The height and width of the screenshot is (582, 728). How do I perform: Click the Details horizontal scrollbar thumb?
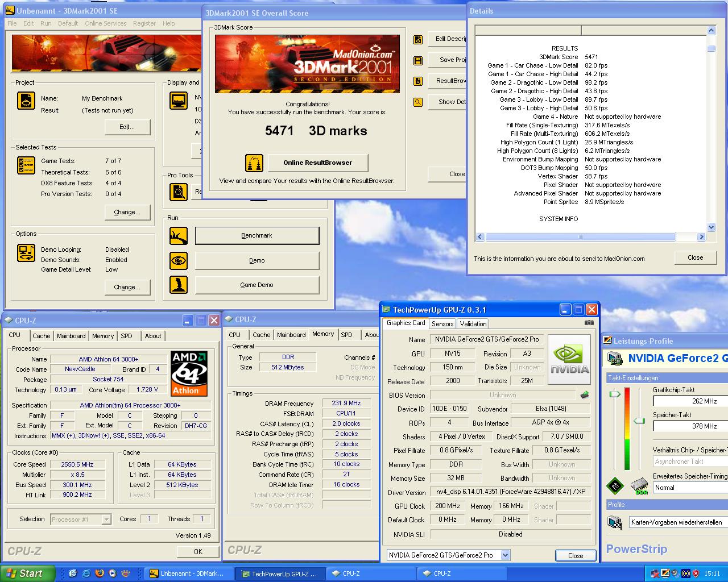580,236
